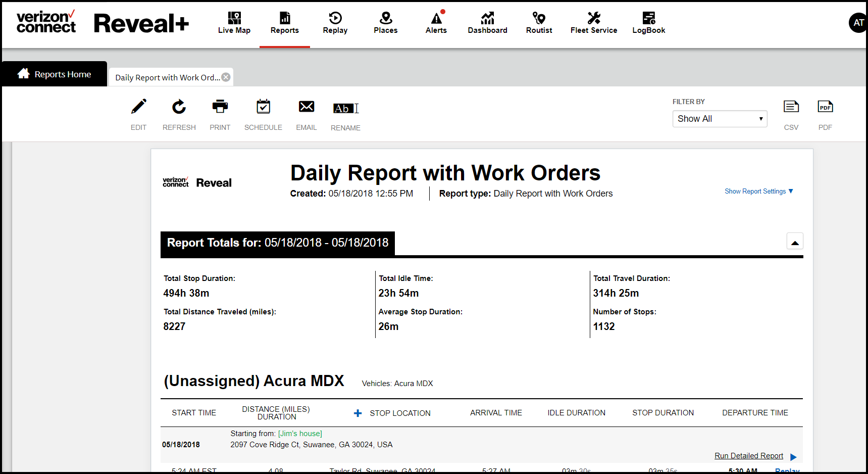The width and height of the screenshot is (868, 474).
Task: Click the Daily Report with Work Orders title
Action: click(x=445, y=173)
